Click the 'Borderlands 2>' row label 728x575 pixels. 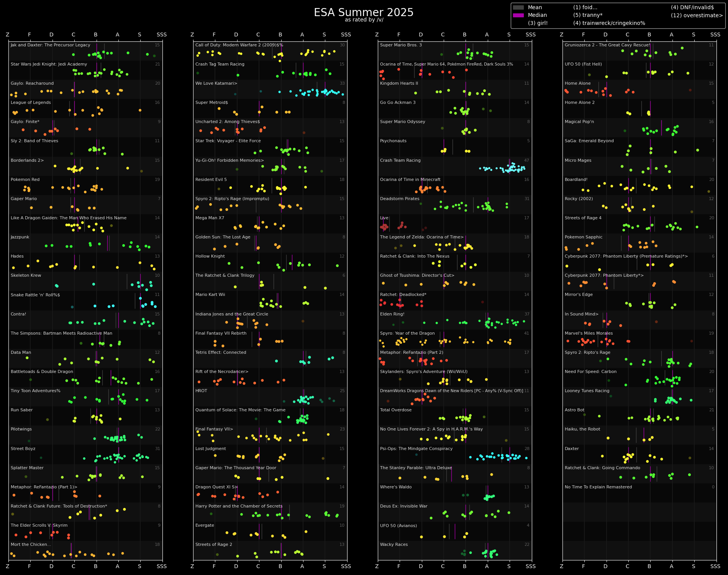click(x=27, y=161)
